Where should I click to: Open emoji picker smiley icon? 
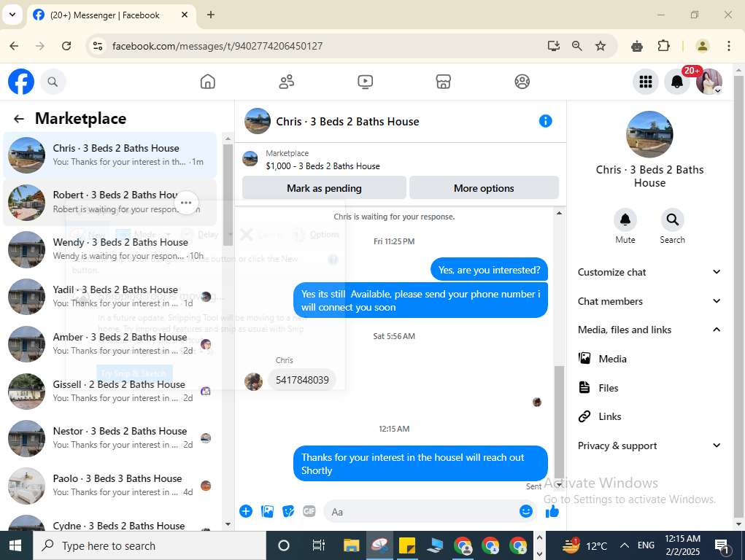tap(525, 511)
